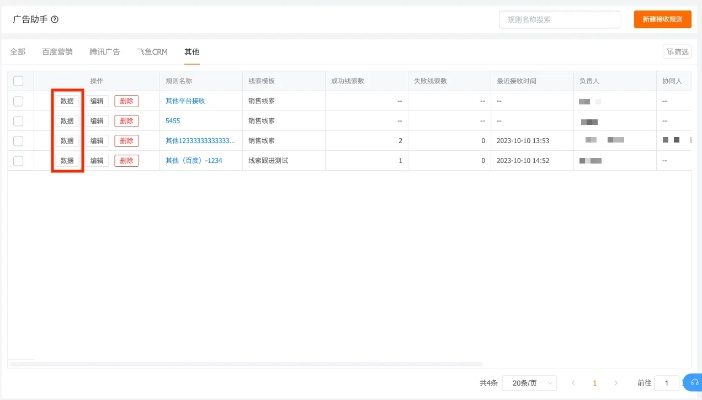Go to the next page arrow
Viewport: 702px width, 400px height.
coord(616,383)
